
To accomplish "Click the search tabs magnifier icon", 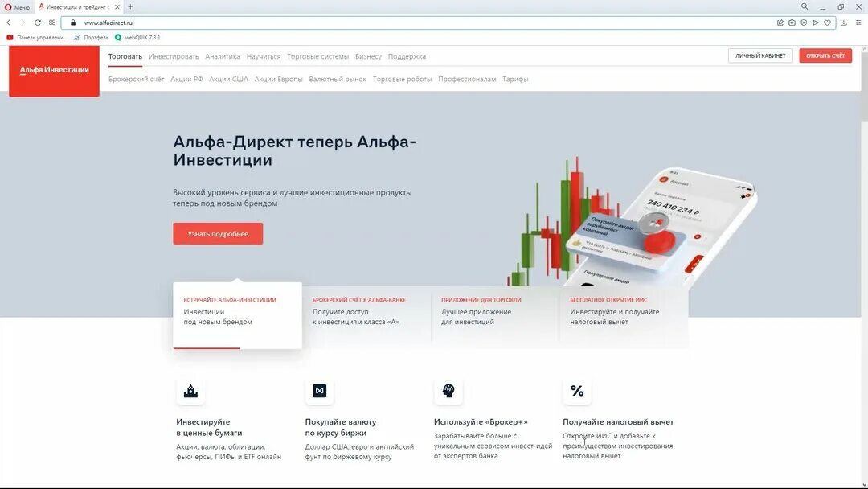I will pos(805,6).
